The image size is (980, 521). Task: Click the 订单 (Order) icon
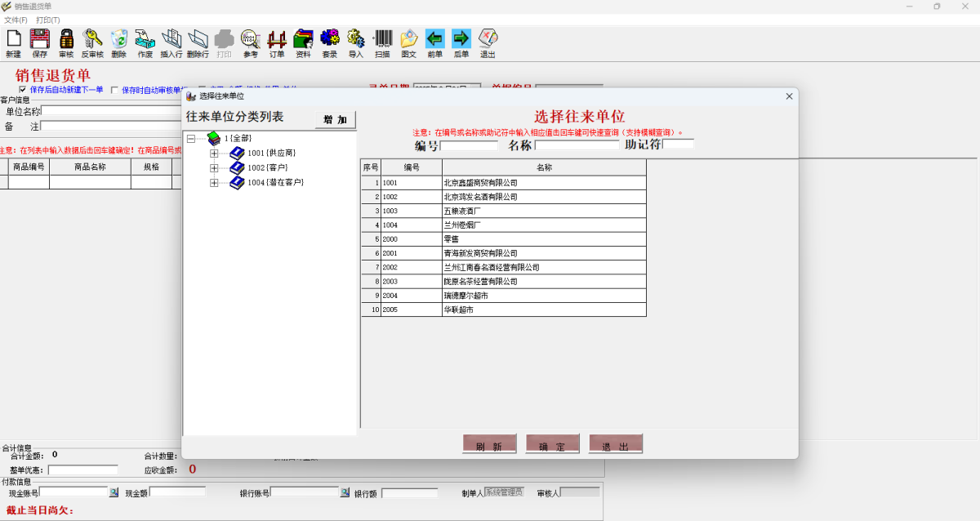277,38
